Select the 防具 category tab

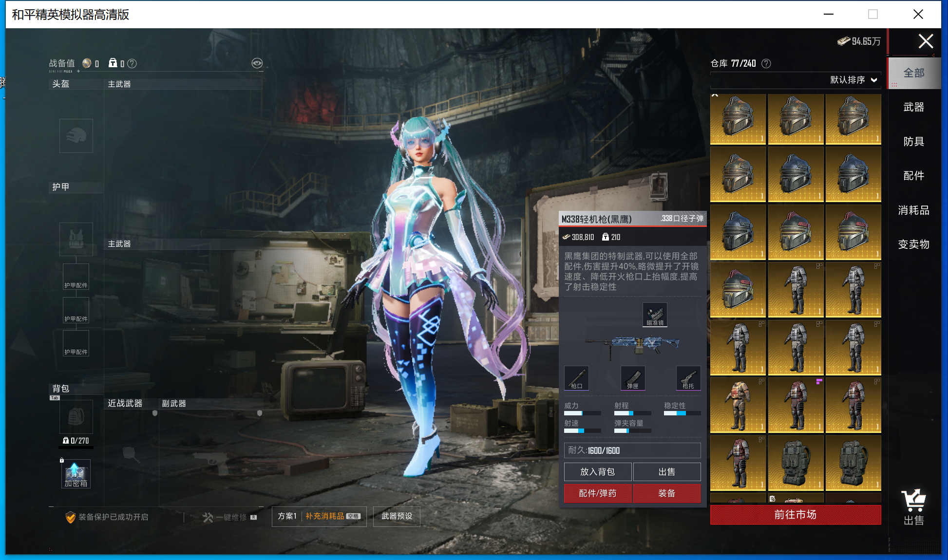pyautogui.click(x=913, y=142)
